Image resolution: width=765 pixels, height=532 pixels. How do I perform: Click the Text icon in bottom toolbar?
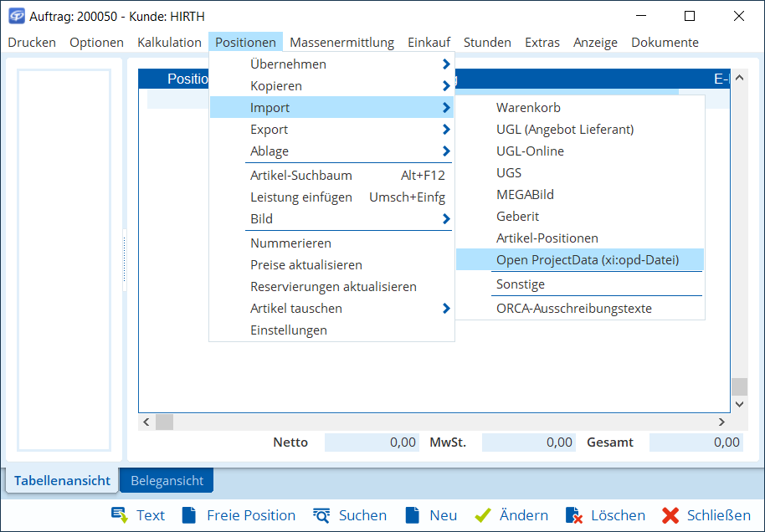[x=120, y=515]
